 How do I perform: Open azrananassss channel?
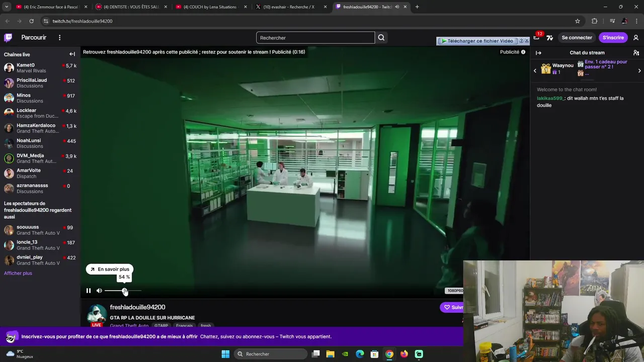click(40, 189)
